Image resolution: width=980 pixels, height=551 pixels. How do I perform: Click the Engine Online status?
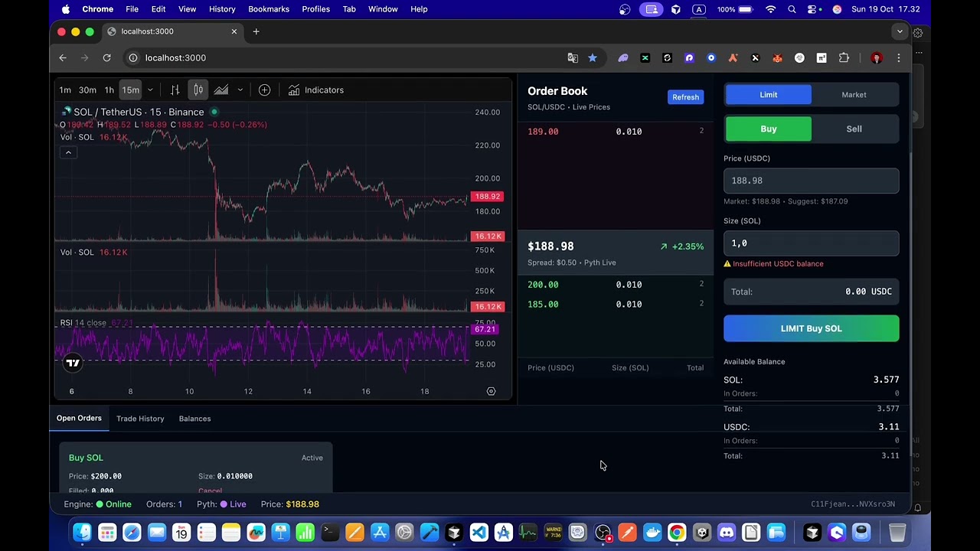(98, 504)
